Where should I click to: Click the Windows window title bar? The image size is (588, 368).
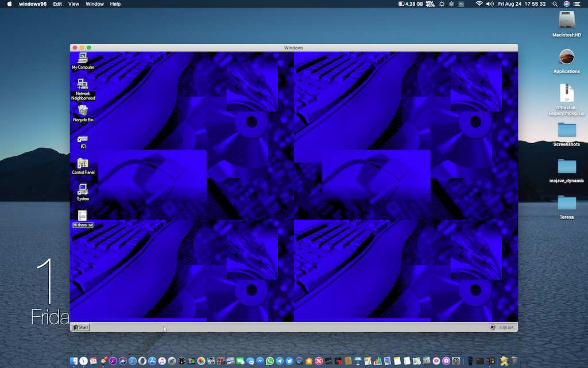coord(293,48)
